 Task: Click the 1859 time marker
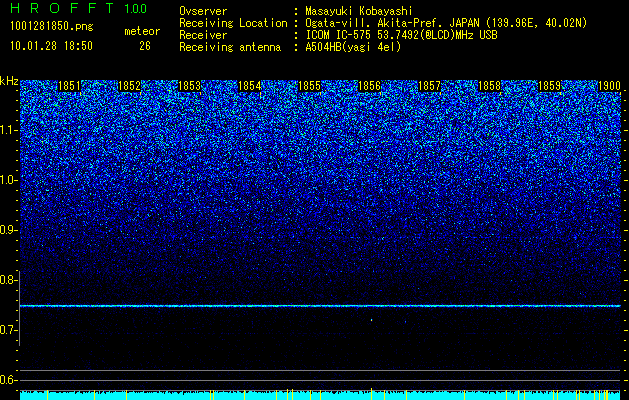550,86
